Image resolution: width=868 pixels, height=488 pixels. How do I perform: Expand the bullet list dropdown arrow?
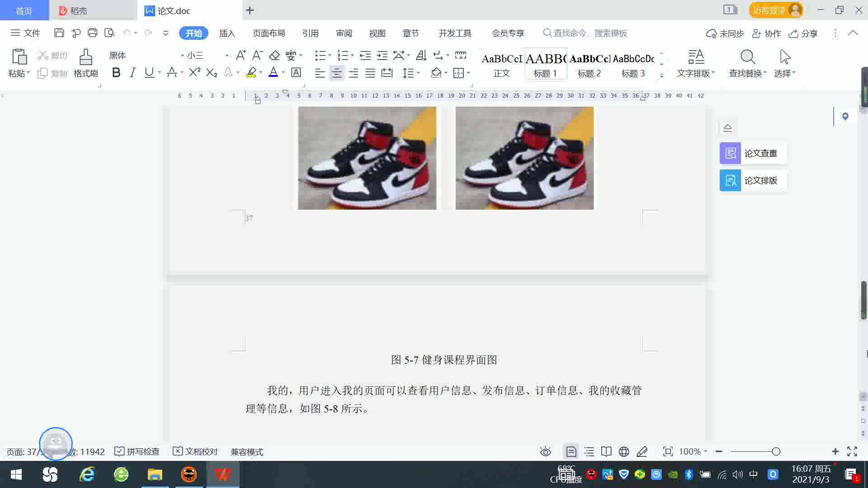330,55
